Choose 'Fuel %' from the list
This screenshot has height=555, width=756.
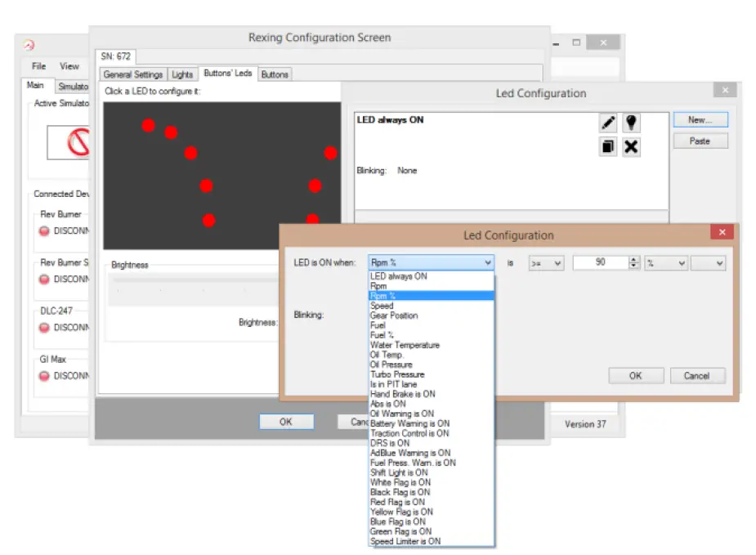[x=431, y=335]
